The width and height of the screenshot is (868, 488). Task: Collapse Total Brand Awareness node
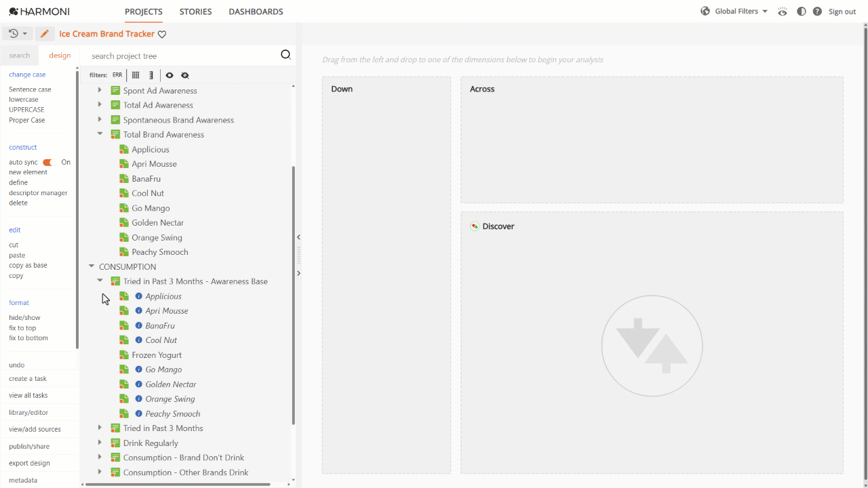[100, 134]
